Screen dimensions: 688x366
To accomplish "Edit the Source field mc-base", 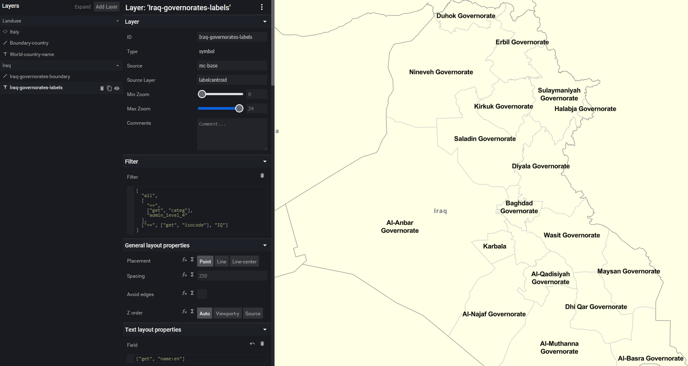I will pos(232,66).
